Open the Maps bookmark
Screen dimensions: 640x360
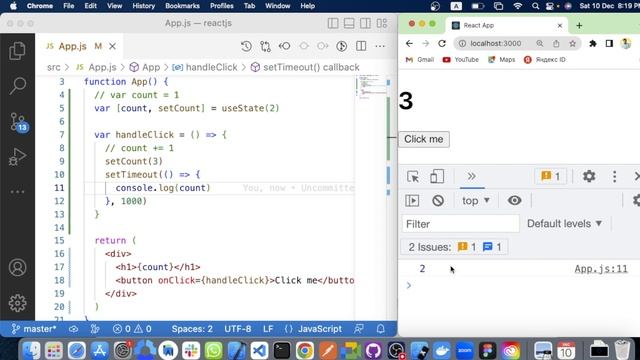click(502, 60)
